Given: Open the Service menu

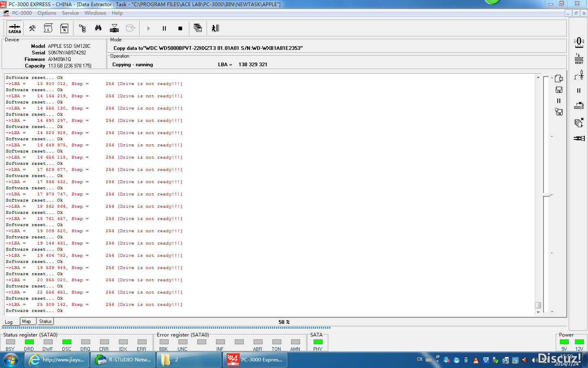Looking at the screenshot, I should (70, 13).
